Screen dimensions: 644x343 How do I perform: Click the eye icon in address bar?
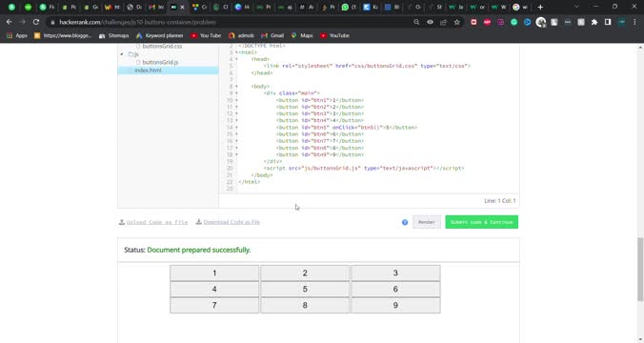[430, 22]
